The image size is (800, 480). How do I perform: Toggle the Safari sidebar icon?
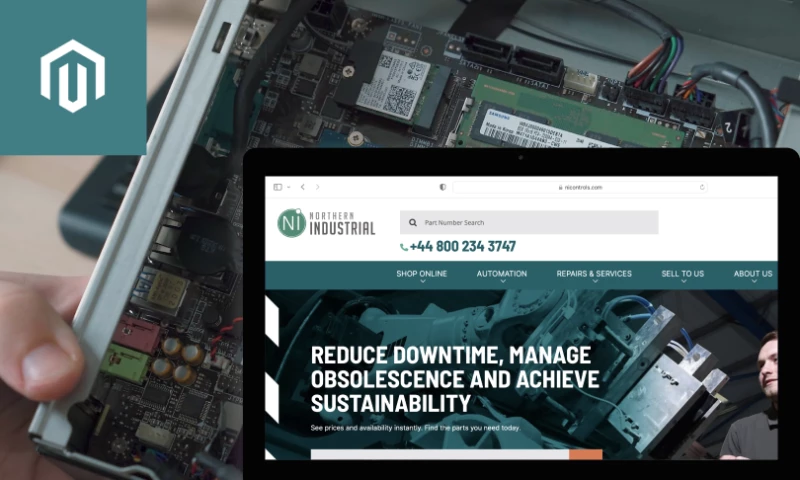[278, 187]
